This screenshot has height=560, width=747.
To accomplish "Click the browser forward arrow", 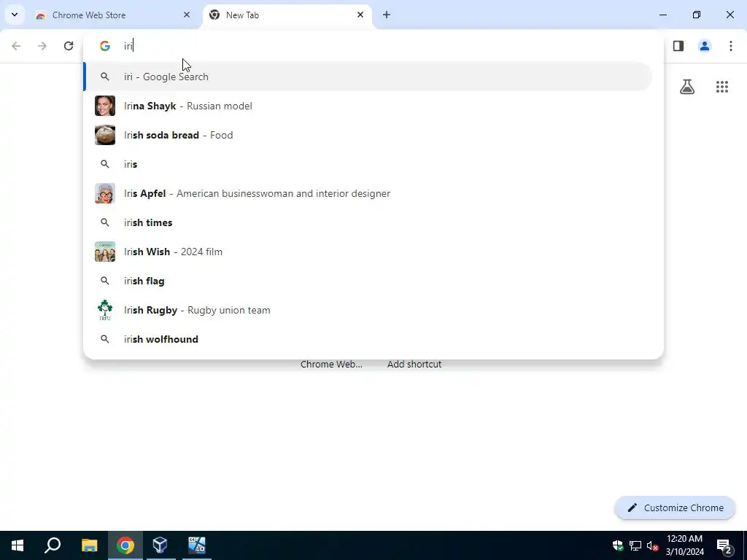I will click(42, 46).
